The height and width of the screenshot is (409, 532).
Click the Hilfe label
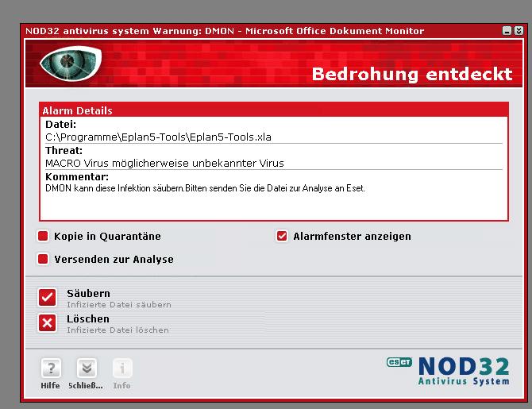[50, 386]
